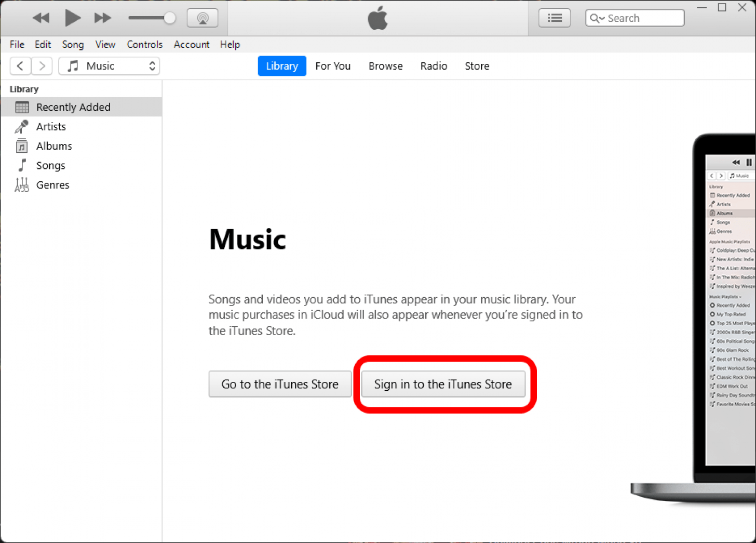Adjust the volume slider knob
This screenshot has width=756, height=543.
(x=169, y=18)
